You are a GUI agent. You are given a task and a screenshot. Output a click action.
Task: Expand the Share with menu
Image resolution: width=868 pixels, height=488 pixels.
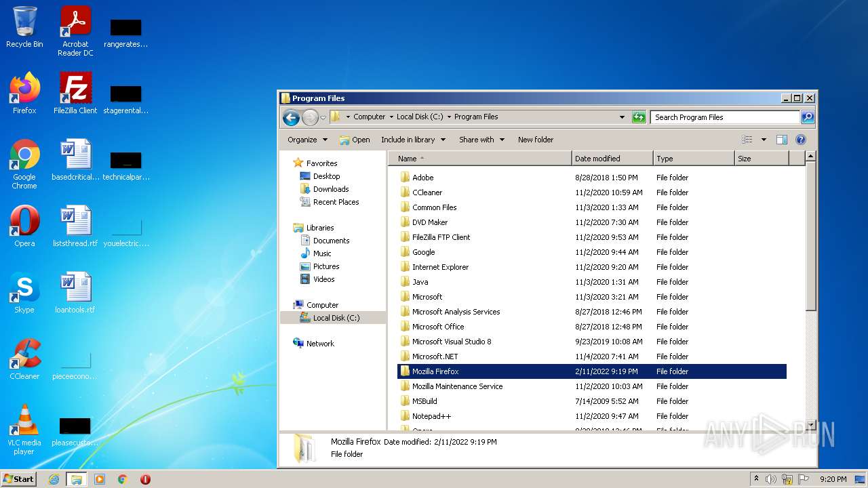(x=481, y=140)
